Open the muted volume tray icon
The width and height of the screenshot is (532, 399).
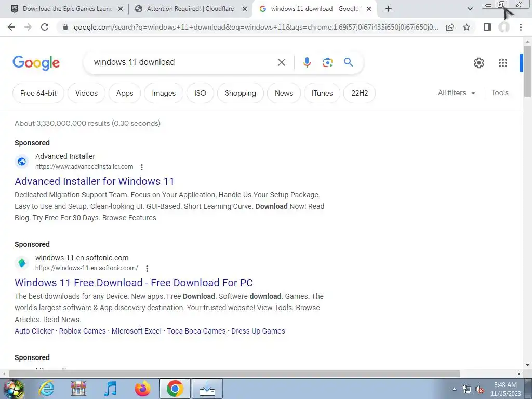480,390
